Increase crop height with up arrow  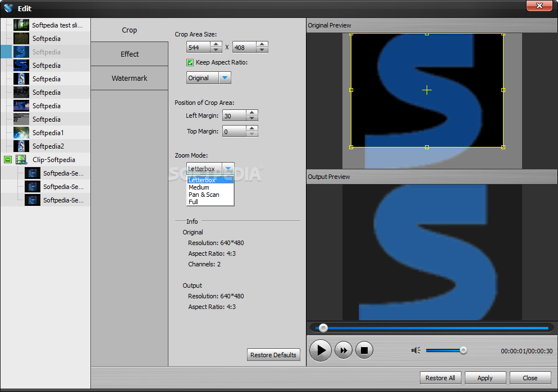point(262,44)
